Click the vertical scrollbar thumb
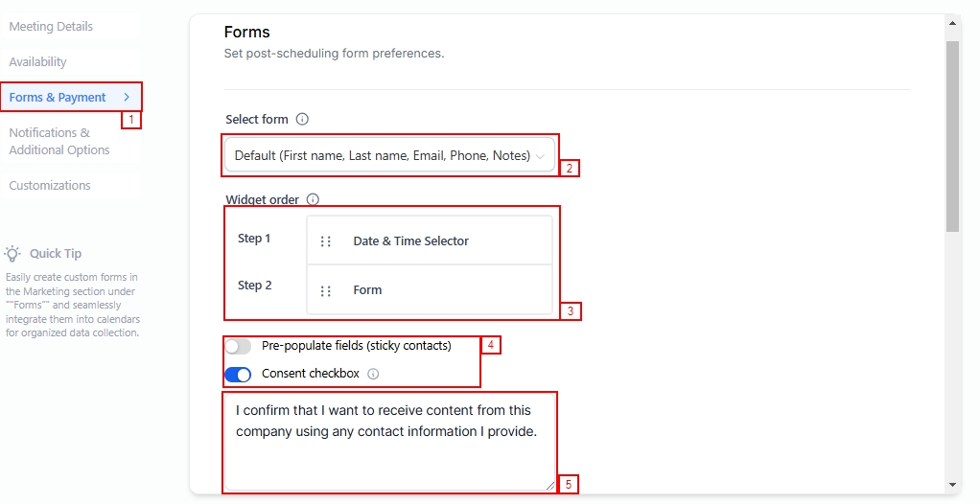 coord(952,134)
